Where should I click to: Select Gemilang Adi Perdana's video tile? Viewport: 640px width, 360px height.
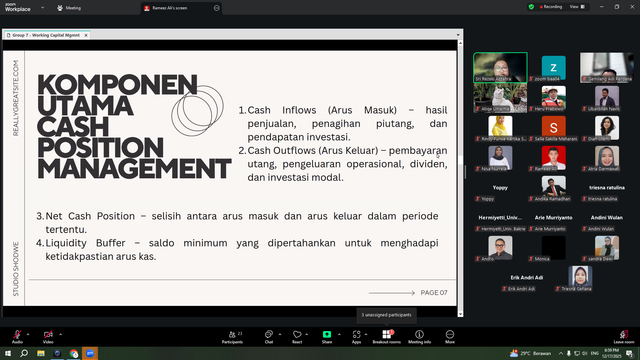click(607, 67)
